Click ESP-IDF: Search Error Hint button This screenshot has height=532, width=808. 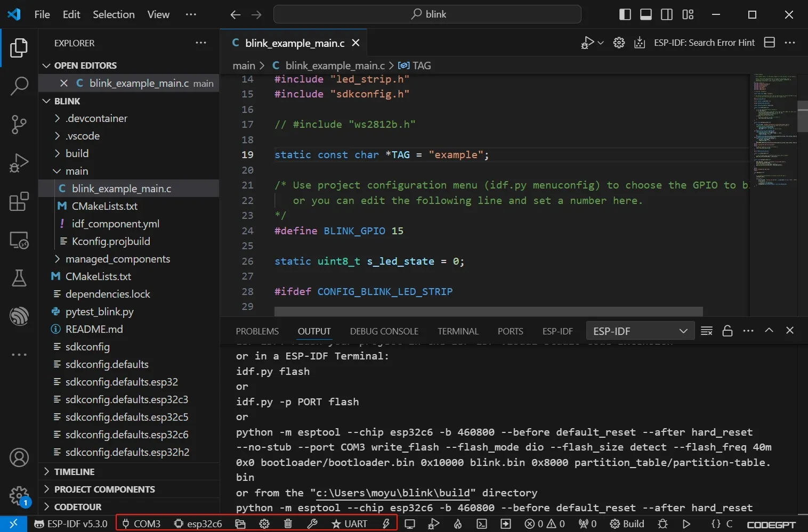pos(704,43)
